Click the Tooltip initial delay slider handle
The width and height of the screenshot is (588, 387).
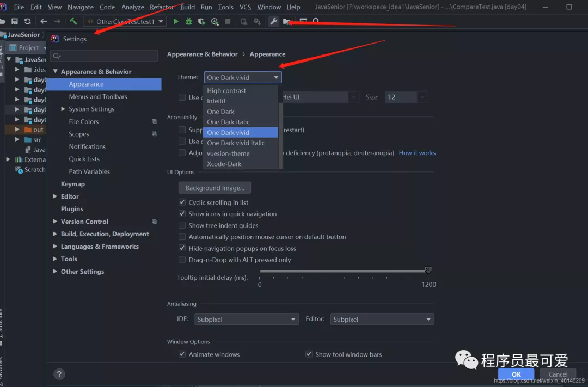(428, 269)
